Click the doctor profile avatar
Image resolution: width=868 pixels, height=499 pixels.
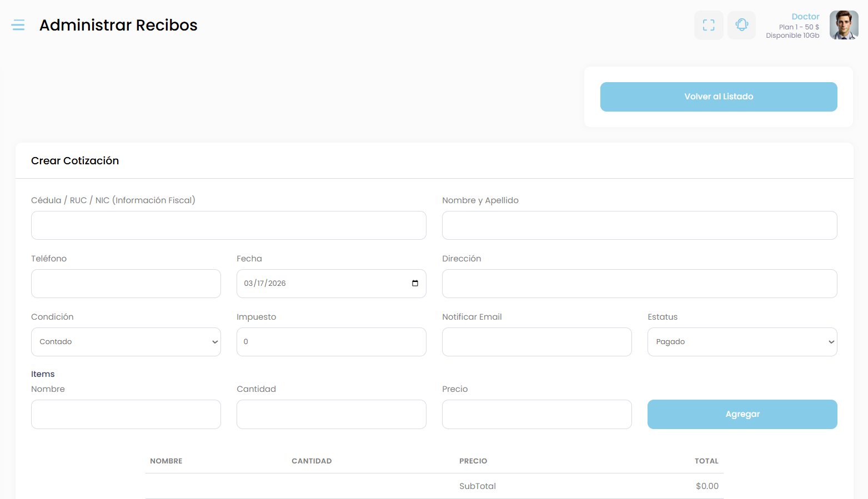coord(844,25)
